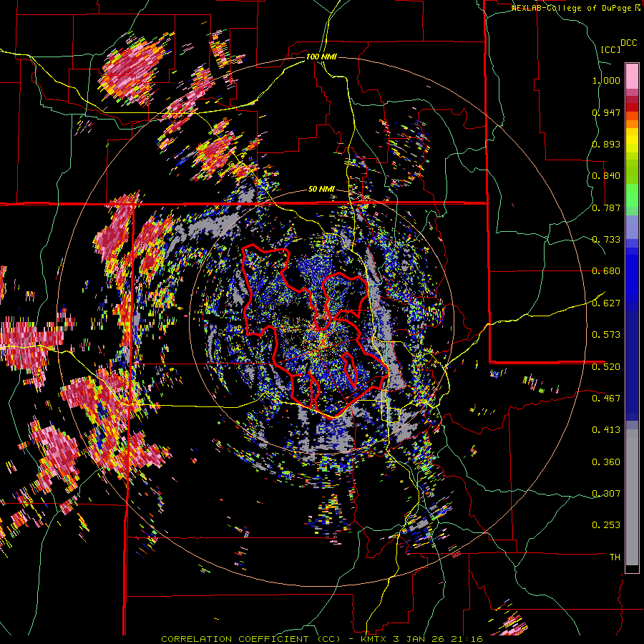The image size is (644, 644).
Task: Click the 0.787 legend value
Action: 606,208
